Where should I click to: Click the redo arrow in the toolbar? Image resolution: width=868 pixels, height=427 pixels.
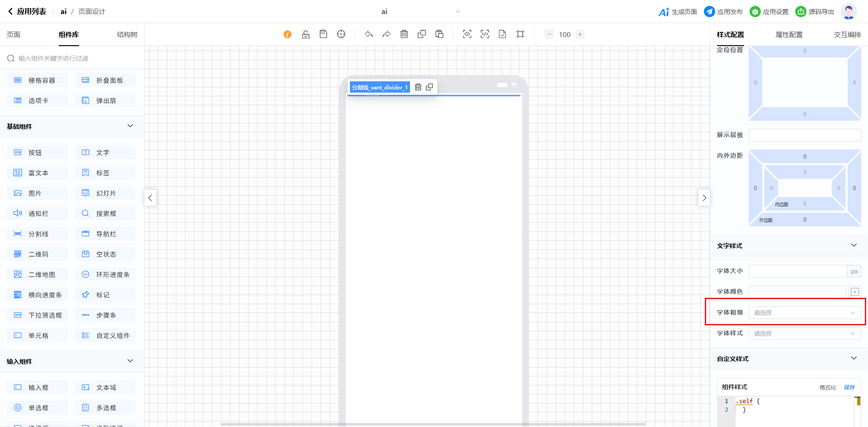tap(387, 34)
